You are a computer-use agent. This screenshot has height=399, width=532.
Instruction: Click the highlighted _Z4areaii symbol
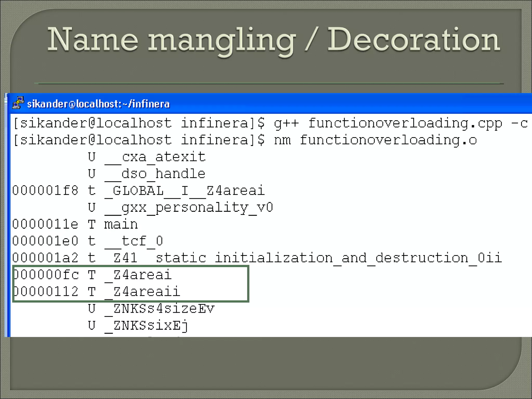(142, 292)
